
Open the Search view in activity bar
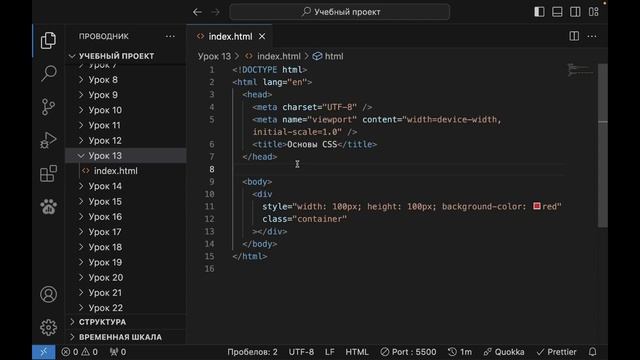tap(48, 73)
